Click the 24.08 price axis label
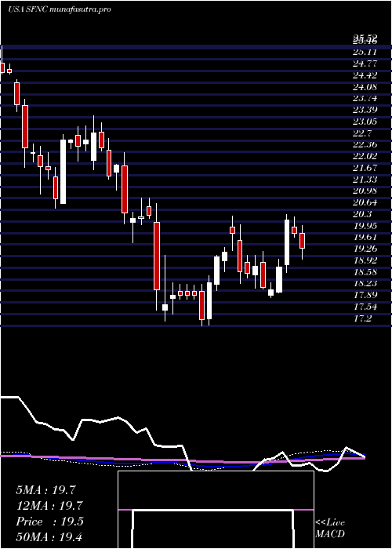The height and width of the screenshot is (549, 392). coord(365,87)
